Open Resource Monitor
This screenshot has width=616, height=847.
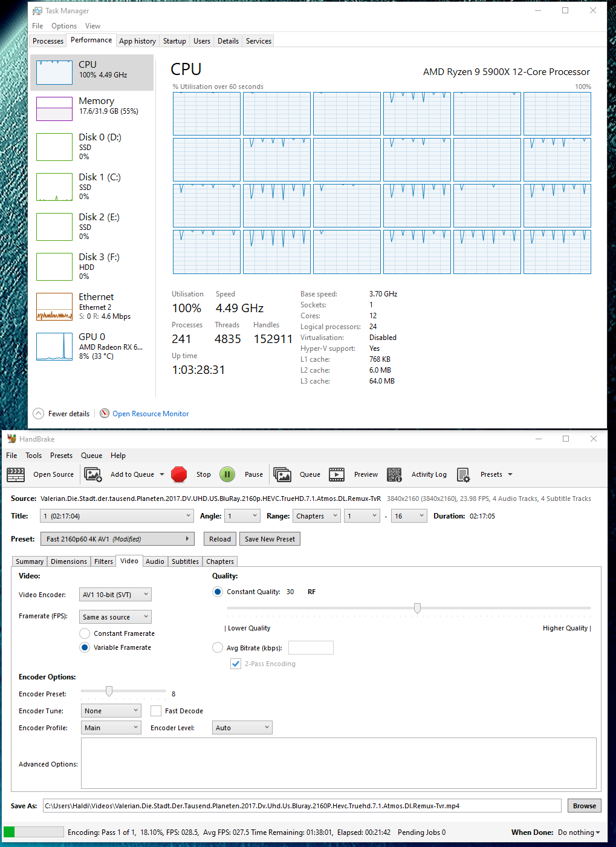(x=150, y=413)
